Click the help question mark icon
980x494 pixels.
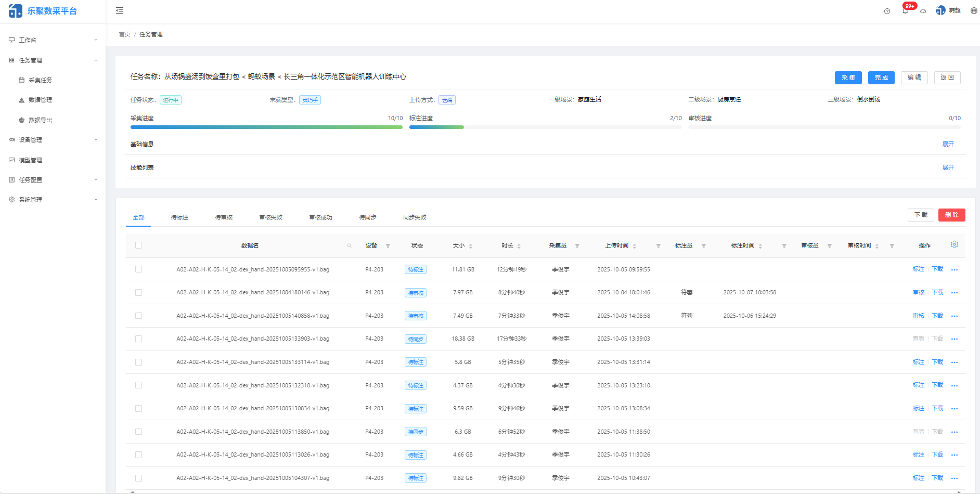887,11
